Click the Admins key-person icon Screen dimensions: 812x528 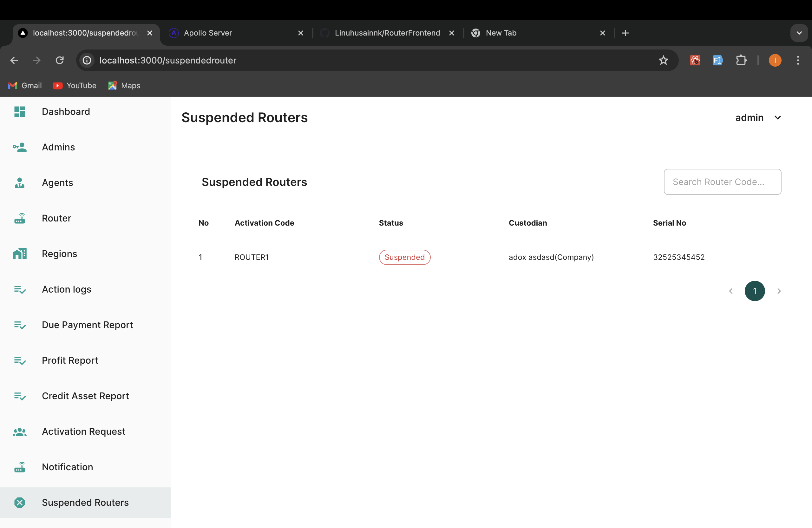19,147
